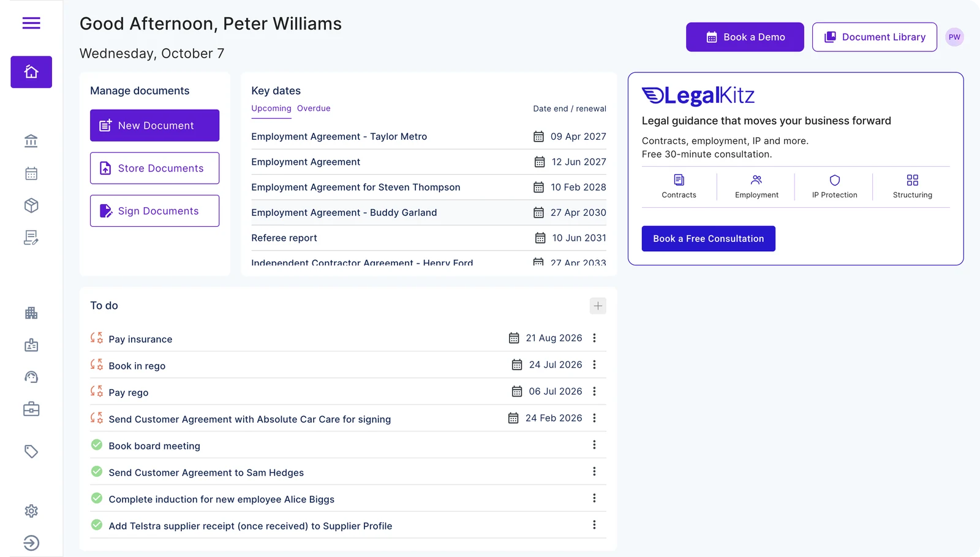Click Book a Free Consultation
Viewport: 980px width, 557px height.
click(709, 239)
